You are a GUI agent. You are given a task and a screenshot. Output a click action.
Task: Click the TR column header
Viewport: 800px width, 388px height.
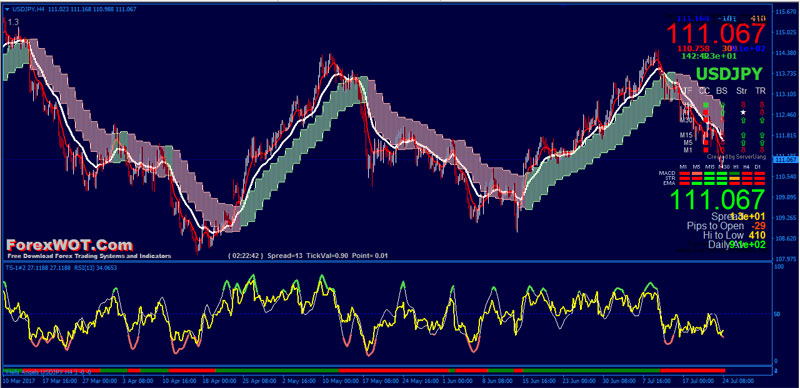pos(761,91)
